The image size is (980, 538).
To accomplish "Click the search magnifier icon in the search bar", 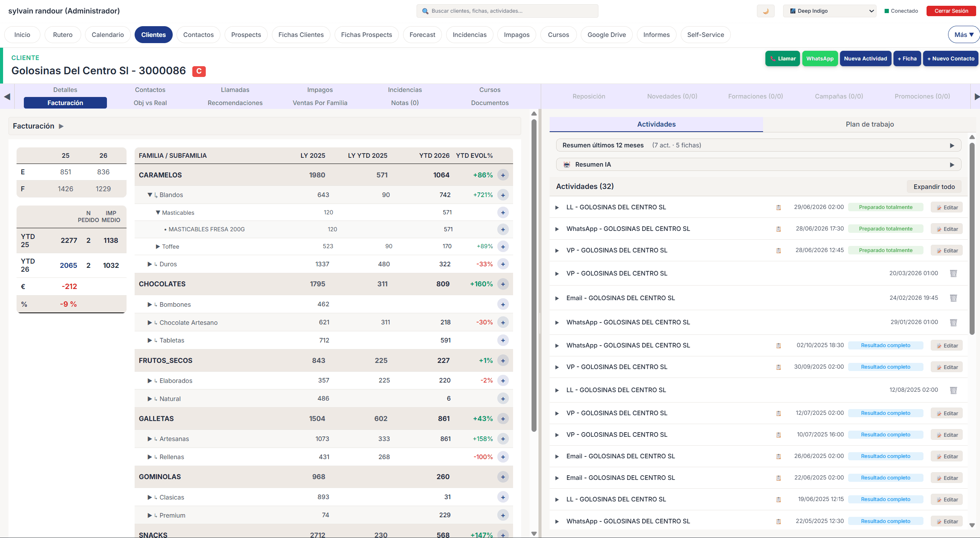I will tap(425, 11).
